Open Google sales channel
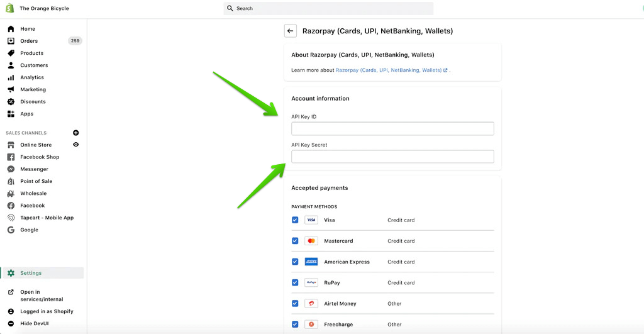This screenshot has width=644, height=334. point(29,230)
